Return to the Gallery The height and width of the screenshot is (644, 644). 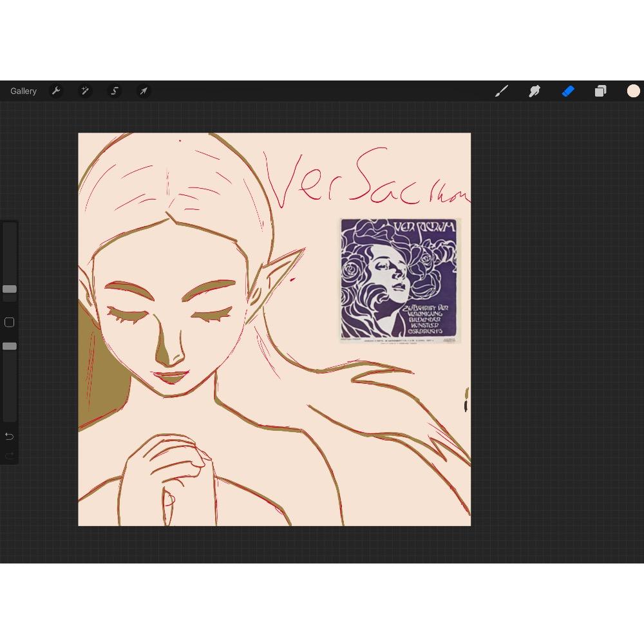click(x=23, y=91)
